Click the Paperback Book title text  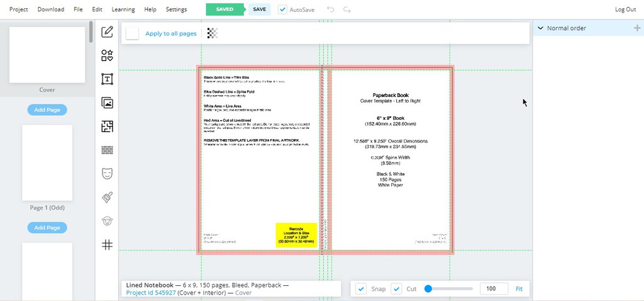pos(391,95)
